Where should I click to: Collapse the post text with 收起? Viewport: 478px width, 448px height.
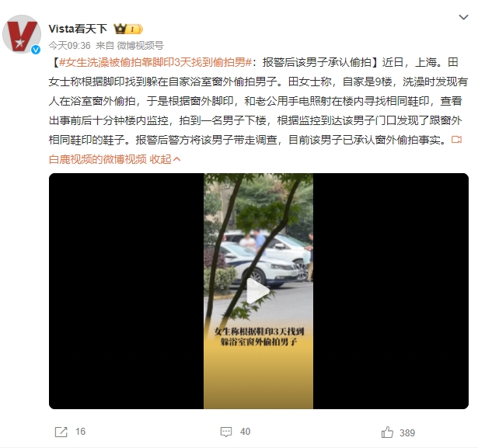coord(160,159)
